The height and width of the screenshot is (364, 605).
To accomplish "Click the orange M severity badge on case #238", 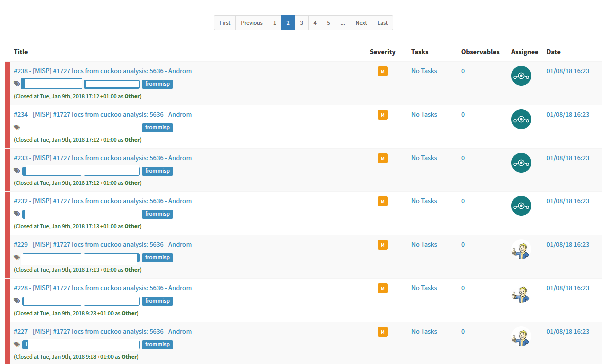I will coord(383,71).
